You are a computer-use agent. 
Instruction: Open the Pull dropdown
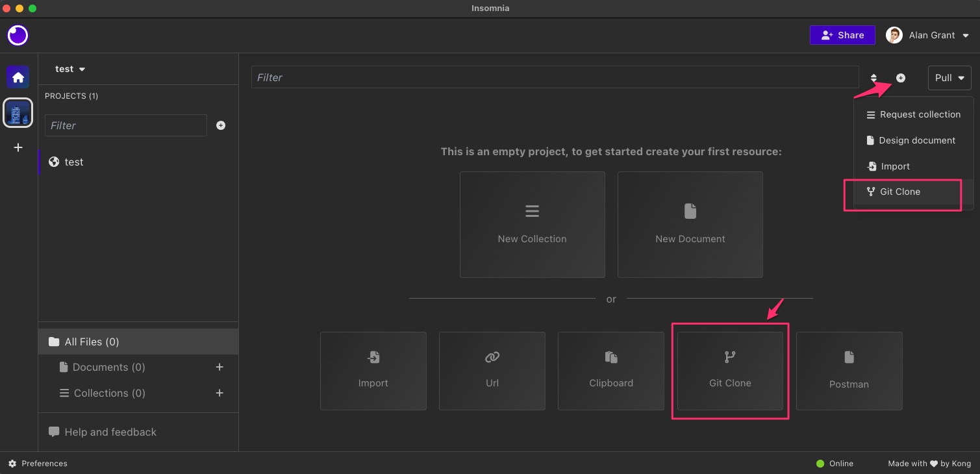pos(949,78)
